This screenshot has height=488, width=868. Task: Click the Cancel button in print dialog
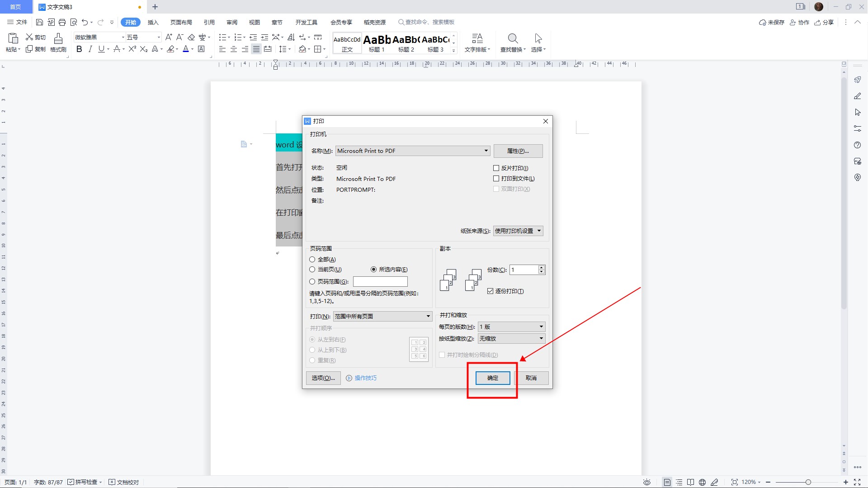tap(531, 378)
